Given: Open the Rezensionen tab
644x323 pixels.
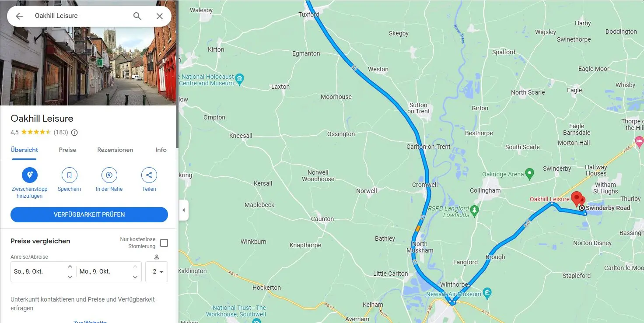Looking at the screenshot, I should coord(115,150).
